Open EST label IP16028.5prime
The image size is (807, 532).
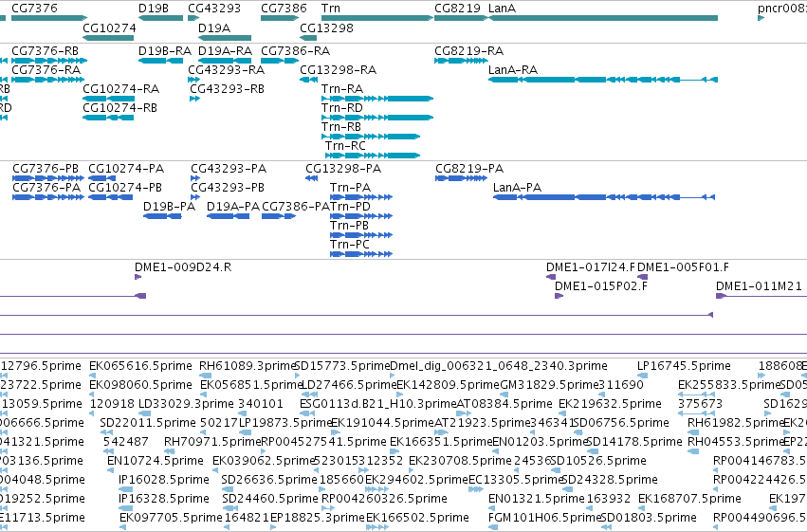pos(164,481)
